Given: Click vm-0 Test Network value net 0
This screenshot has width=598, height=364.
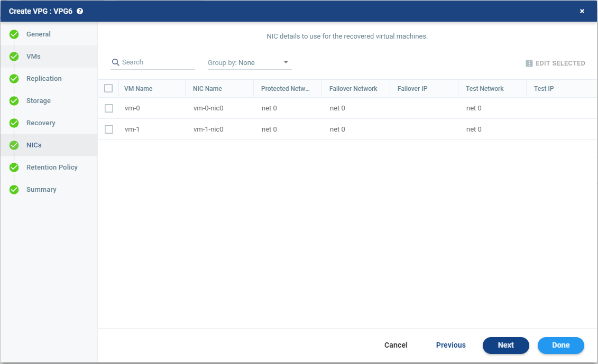Looking at the screenshot, I should (474, 108).
